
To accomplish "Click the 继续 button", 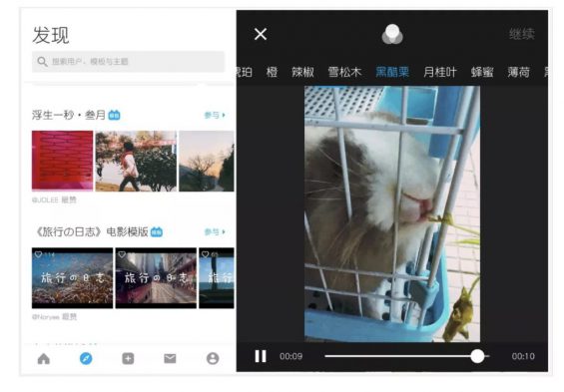I will (521, 34).
